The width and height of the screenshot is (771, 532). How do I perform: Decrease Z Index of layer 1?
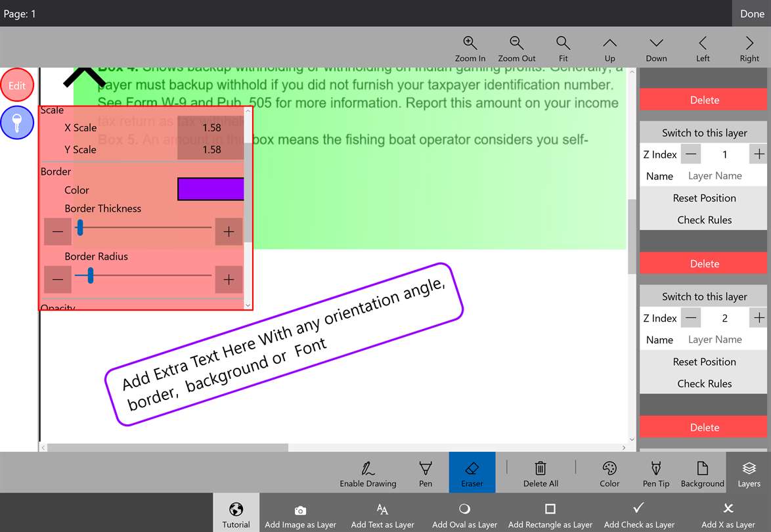pyautogui.click(x=691, y=154)
